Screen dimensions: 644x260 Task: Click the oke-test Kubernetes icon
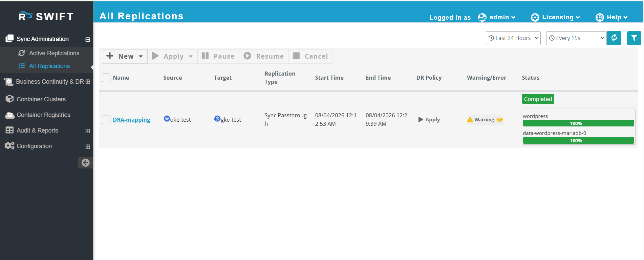(x=167, y=119)
